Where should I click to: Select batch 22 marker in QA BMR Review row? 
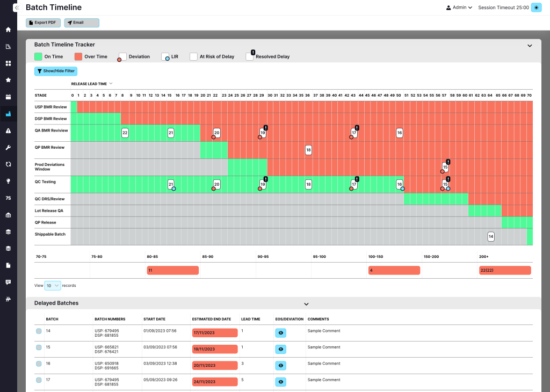point(125,133)
